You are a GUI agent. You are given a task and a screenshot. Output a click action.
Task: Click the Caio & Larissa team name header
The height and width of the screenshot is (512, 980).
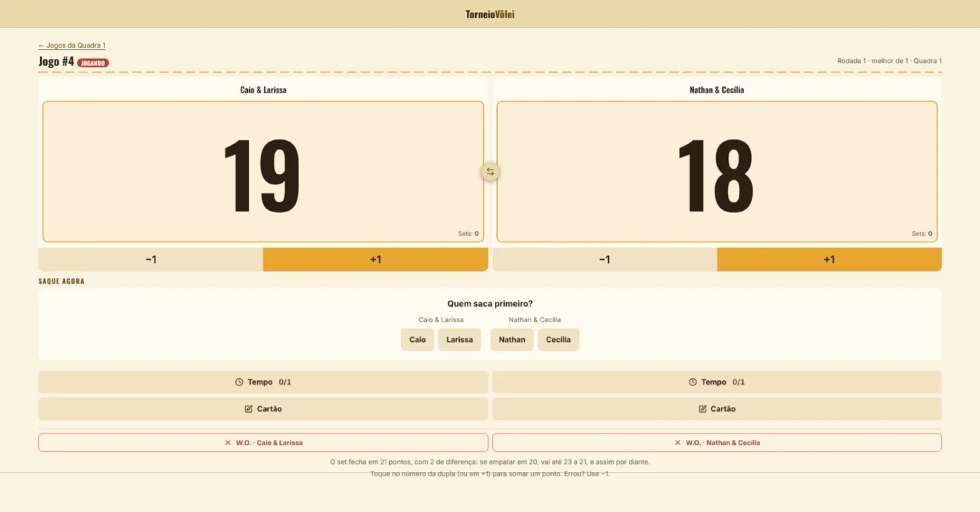click(x=263, y=90)
